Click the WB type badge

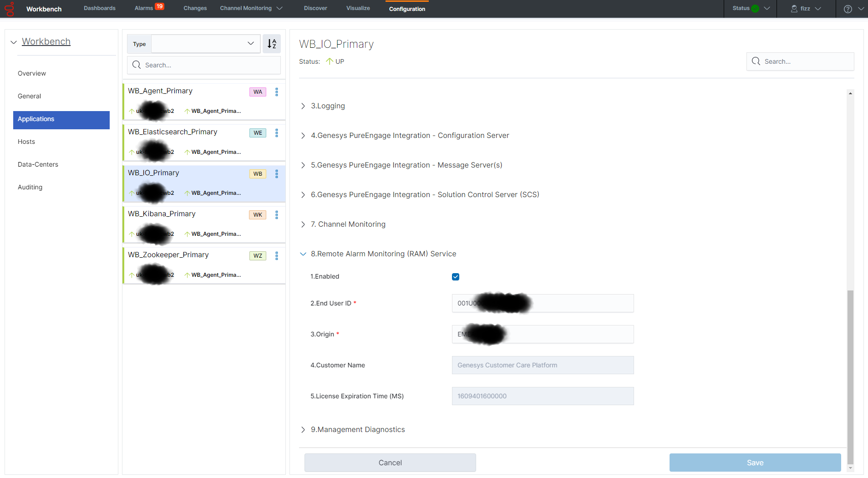258,174
